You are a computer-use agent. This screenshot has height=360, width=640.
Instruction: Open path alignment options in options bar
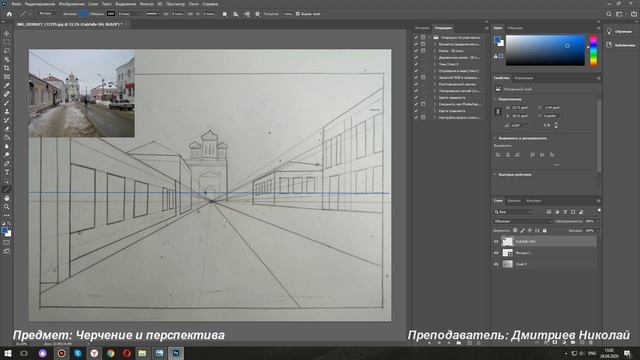[236, 14]
